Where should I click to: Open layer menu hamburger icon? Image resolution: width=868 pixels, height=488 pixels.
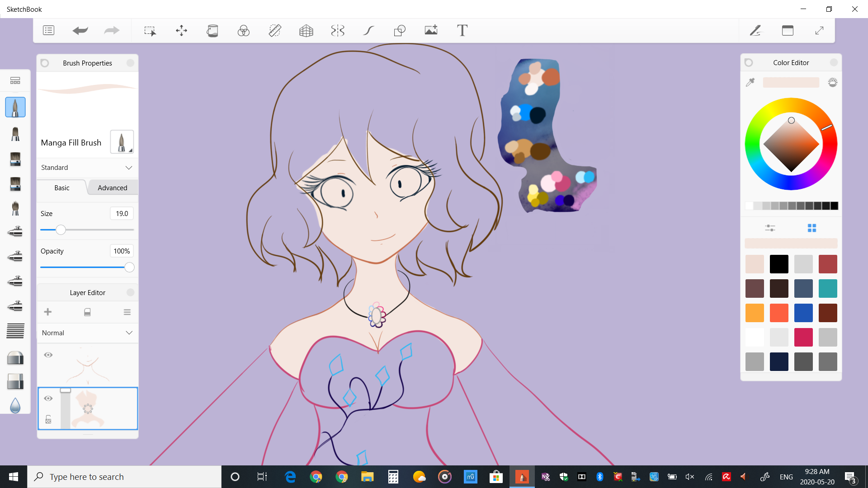click(x=127, y=312)
